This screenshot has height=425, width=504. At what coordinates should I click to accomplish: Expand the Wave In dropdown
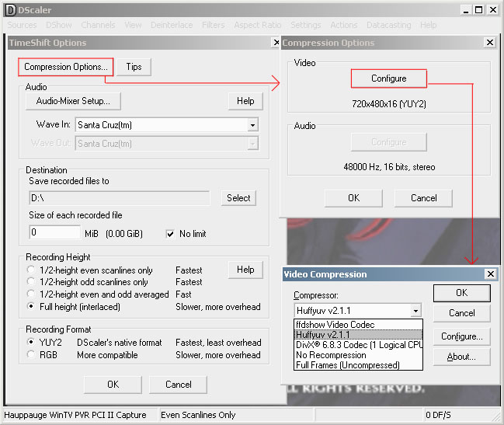(x=252, y=125)
